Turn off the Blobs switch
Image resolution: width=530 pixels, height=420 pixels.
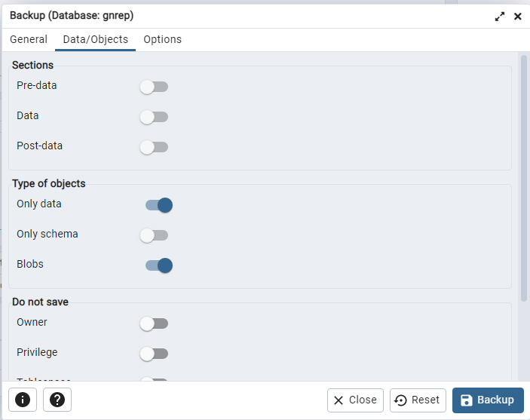159,265
